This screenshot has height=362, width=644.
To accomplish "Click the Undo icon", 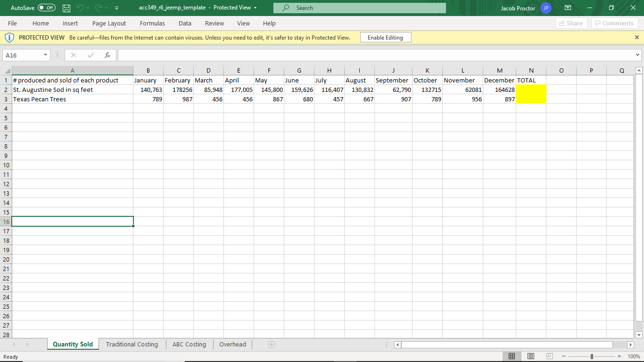I will (x=80, y=8).
